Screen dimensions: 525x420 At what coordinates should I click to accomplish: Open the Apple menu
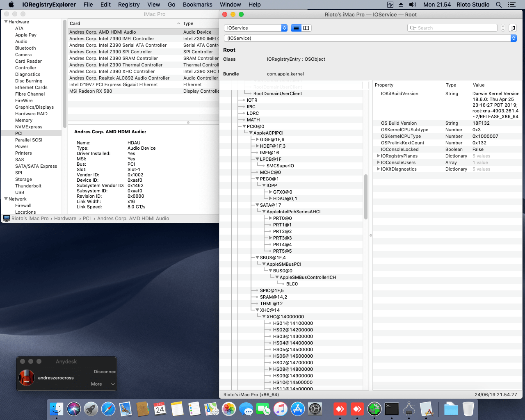coord(11,5)
